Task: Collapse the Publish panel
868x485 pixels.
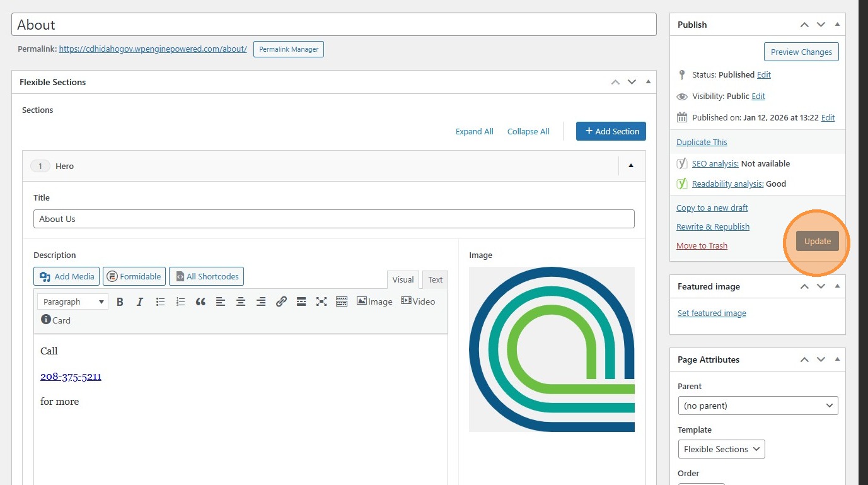Action: (x=837, y=25)
